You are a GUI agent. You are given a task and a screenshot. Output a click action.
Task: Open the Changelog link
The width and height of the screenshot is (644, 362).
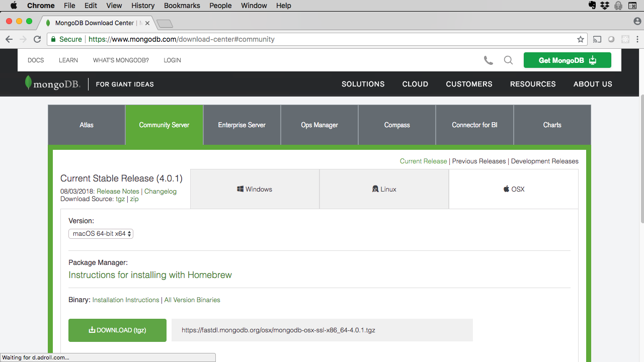point(160,191)
